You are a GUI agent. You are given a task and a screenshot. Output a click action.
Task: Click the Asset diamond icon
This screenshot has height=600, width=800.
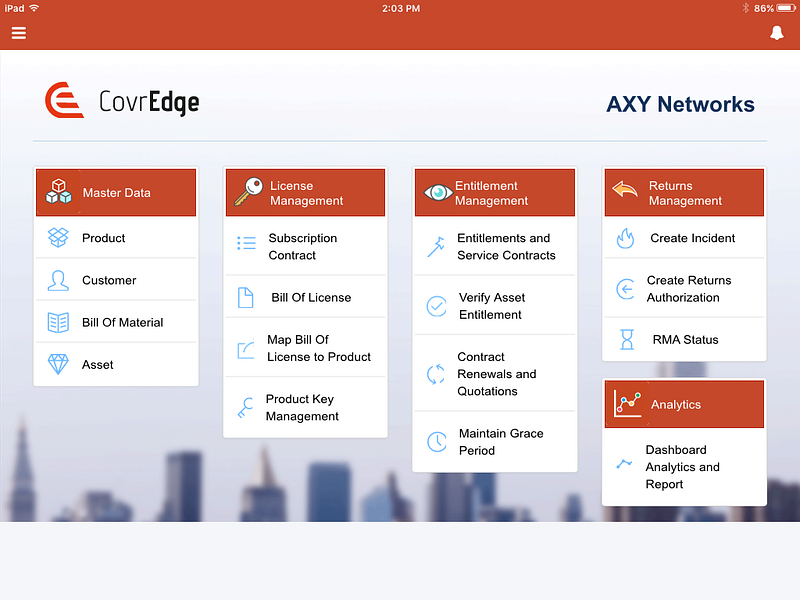point(58,364)
